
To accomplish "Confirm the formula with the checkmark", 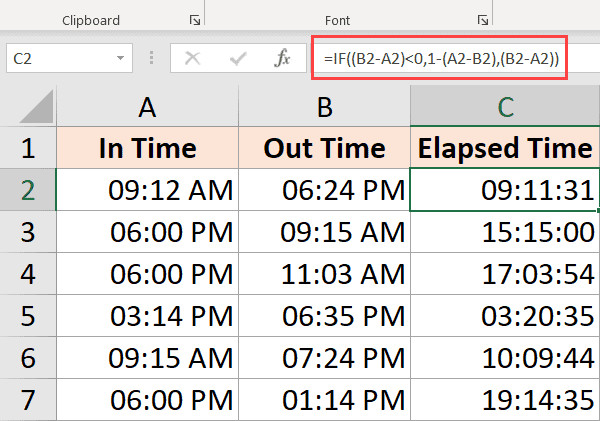I will coord(238,59).
